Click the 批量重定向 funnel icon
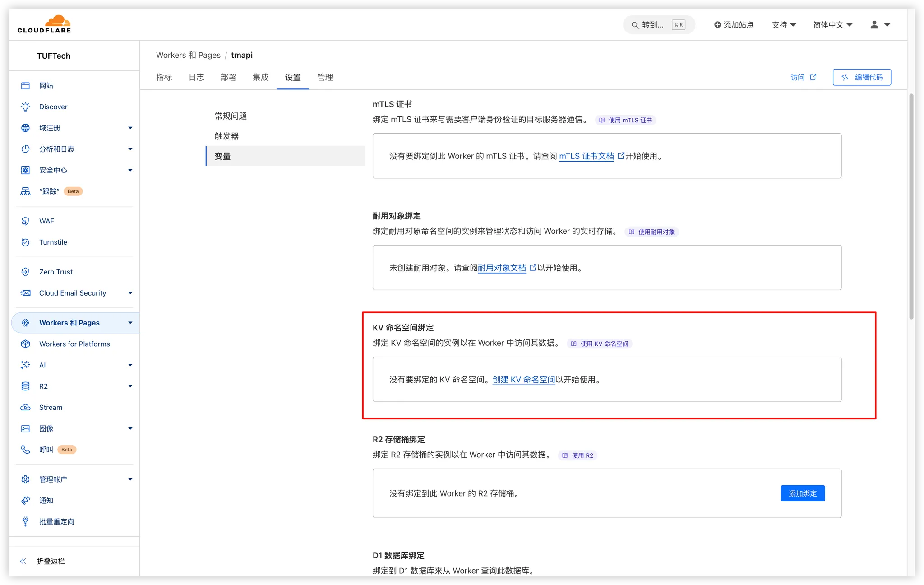Screen dimensions: 924x585 click(x=25, y=522)
